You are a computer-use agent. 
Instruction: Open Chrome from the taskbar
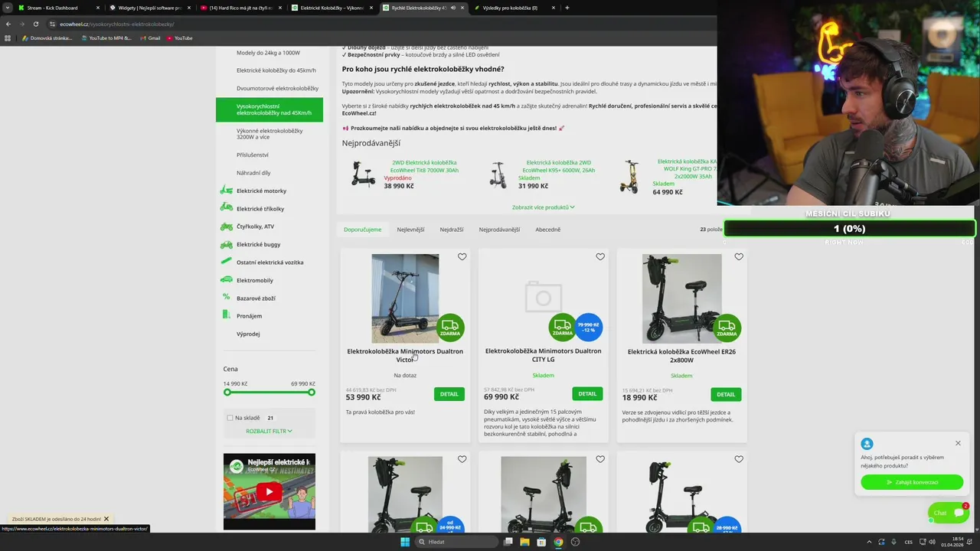pyautogui.click(x=558, y=542)
